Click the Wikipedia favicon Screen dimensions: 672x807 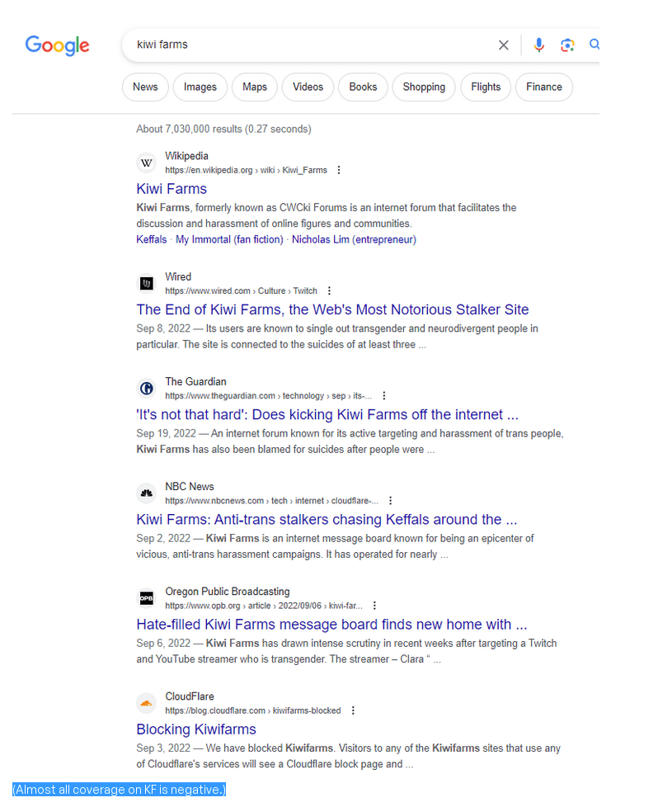coord(147,163)
